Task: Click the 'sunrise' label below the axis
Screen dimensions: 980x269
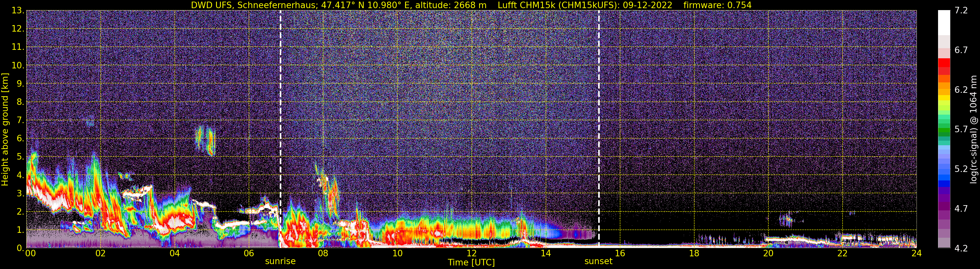Action: point(280,262)
